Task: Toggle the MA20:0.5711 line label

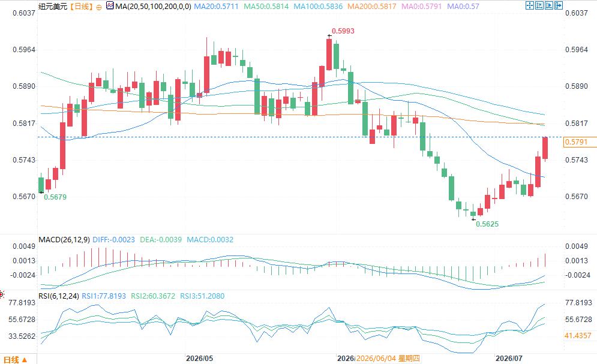Action: pos(216,7)
